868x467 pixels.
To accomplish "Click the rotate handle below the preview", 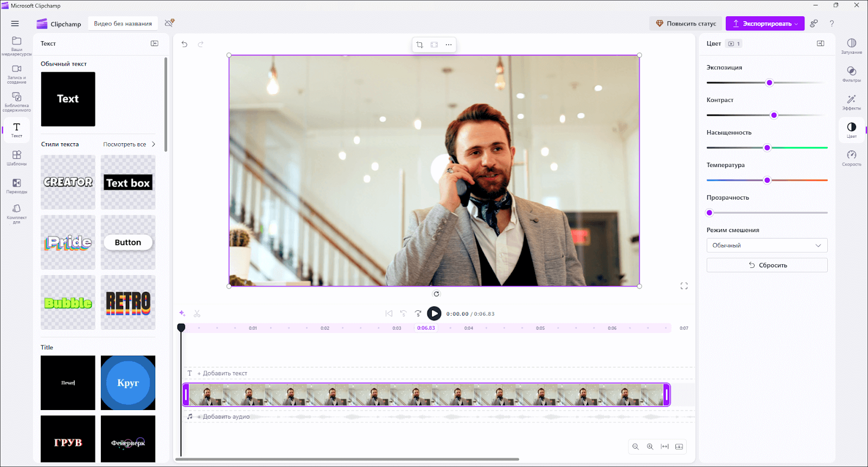I will point(437,294).
